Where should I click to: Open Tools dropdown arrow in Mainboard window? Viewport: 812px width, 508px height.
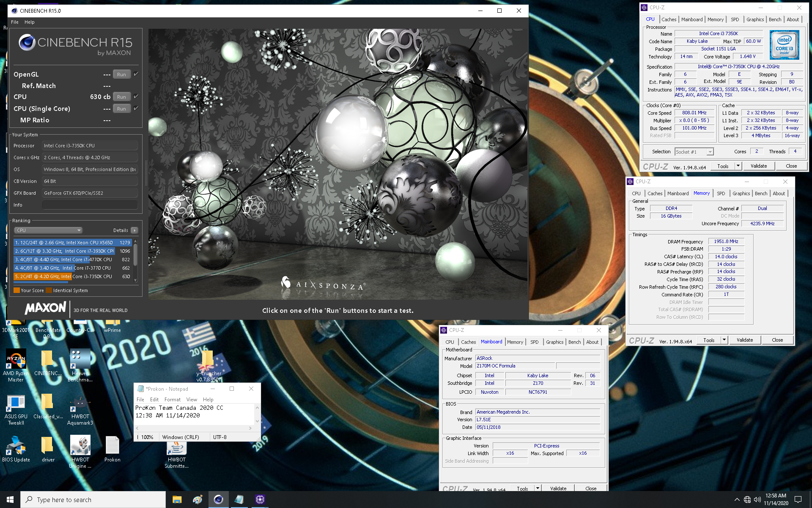click(538, 488)
